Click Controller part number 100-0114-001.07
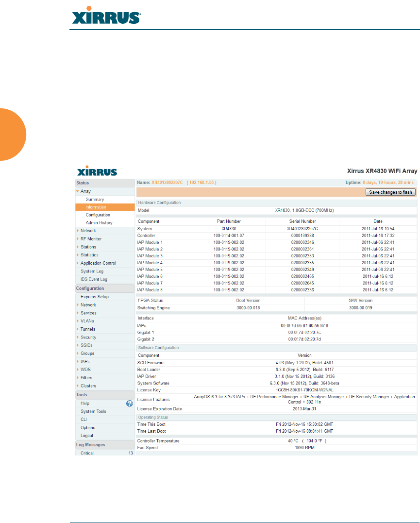This screenshot has width=420, height=523. click(229, 236)
